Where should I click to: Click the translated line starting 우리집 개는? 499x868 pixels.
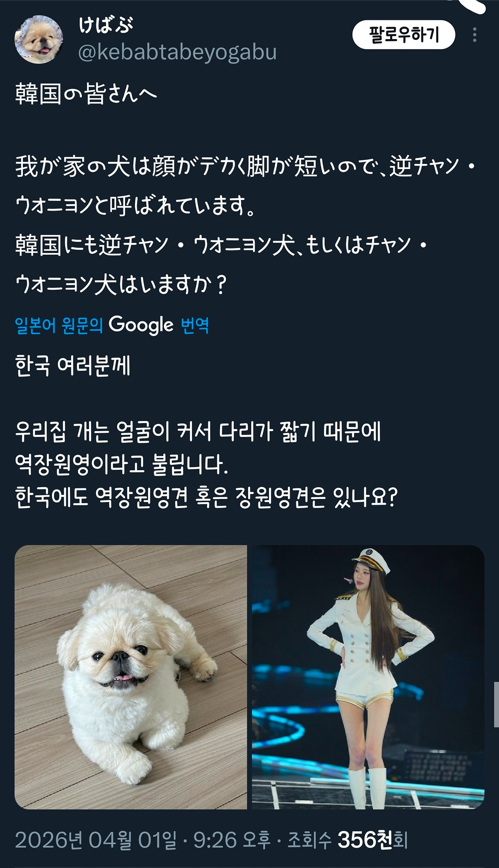click(198, 432)
